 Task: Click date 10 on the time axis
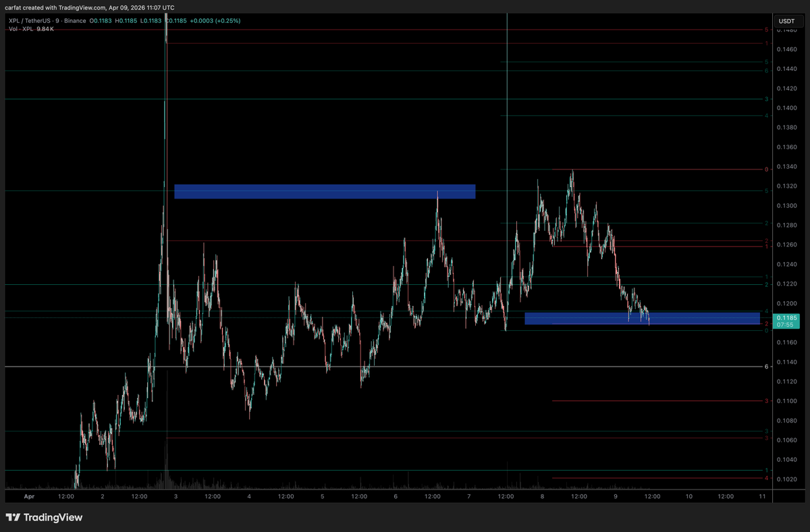688,496
